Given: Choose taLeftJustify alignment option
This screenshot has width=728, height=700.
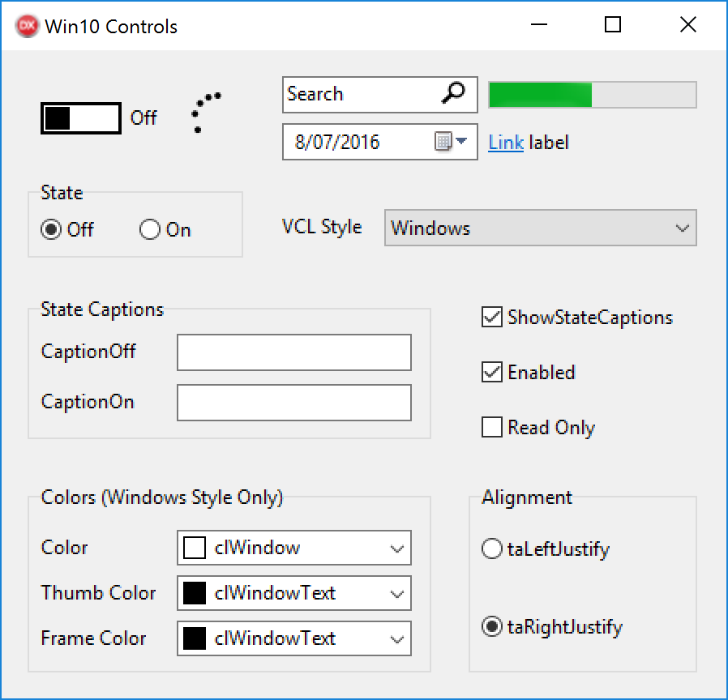Looking at the screenshot, I should [492, 549].
